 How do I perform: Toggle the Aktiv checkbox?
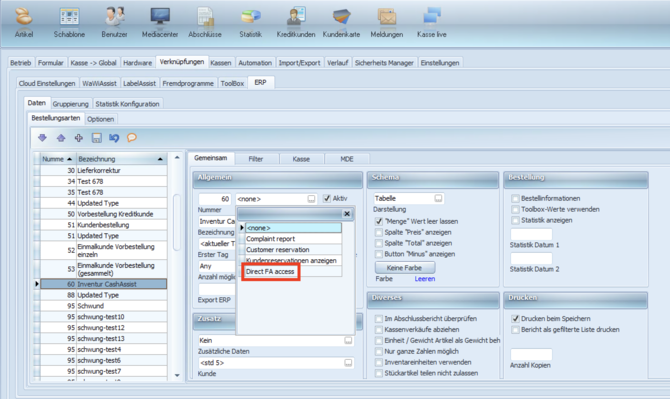point(327,198)
